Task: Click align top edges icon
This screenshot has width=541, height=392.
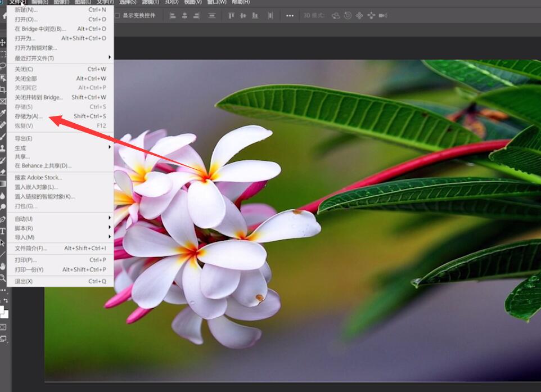Action: [231, 16]
